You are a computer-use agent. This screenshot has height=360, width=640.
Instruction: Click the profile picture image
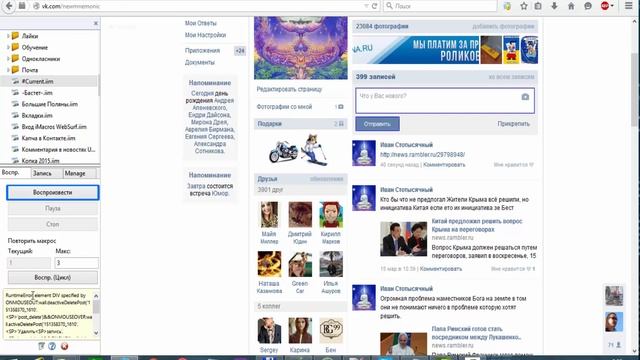[x=301, y=48]
